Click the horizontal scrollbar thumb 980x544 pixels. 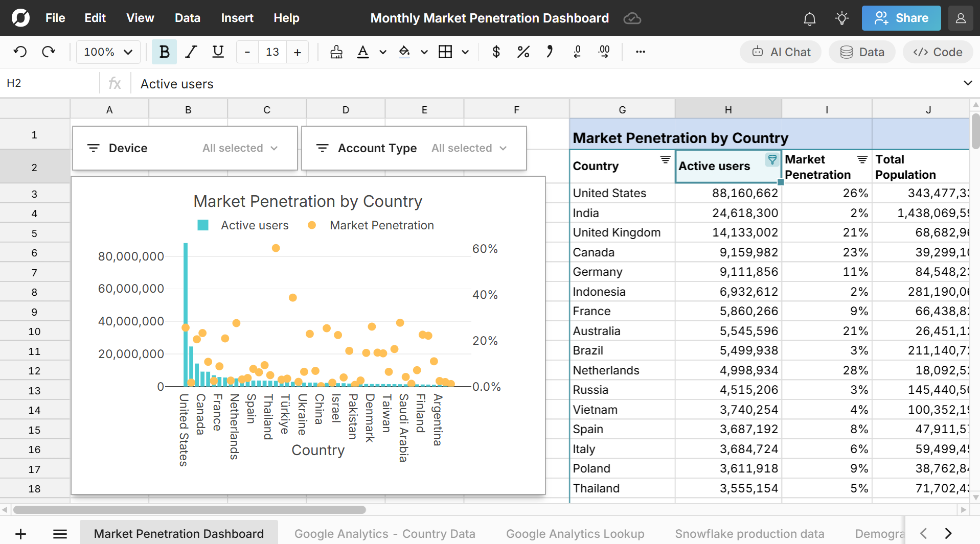click(190, 510)
